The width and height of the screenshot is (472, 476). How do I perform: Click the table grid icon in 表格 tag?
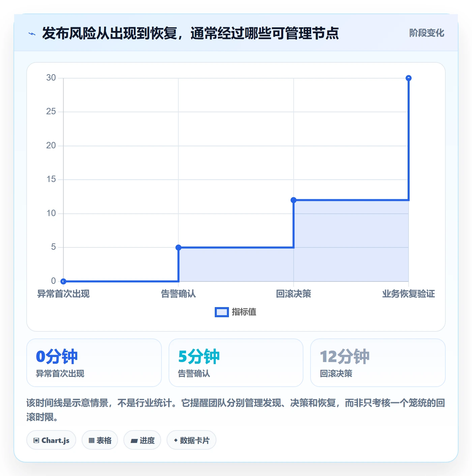91,440
